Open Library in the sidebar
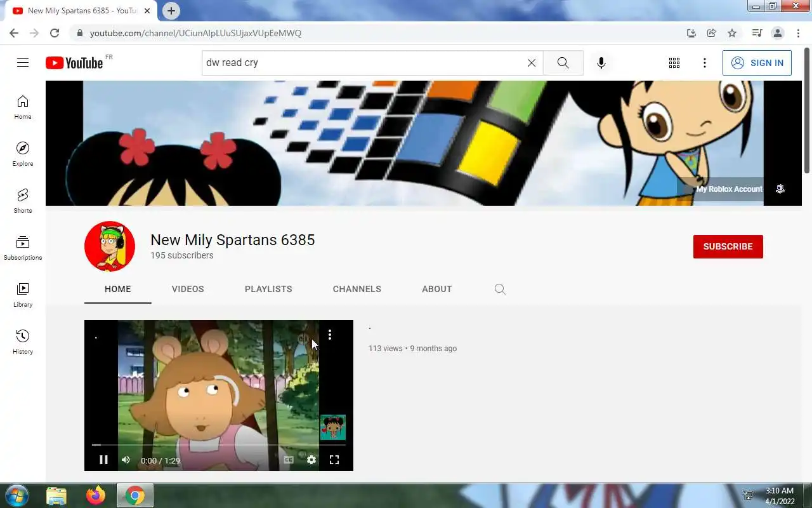 [x=23, y=295]
